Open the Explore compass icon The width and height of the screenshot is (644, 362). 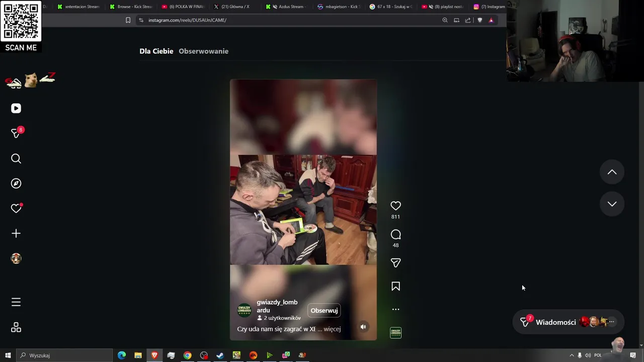[16, 184]
